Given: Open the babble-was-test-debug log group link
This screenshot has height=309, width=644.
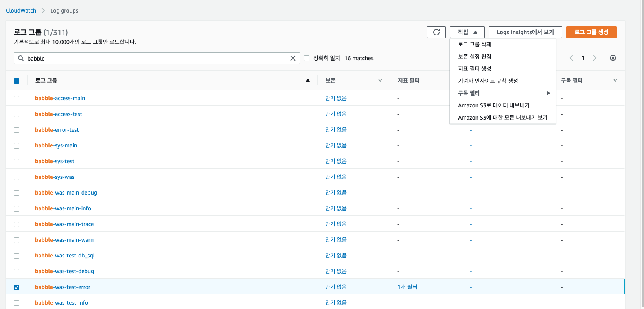Looking at the screenshot, I should click(64, 271).
